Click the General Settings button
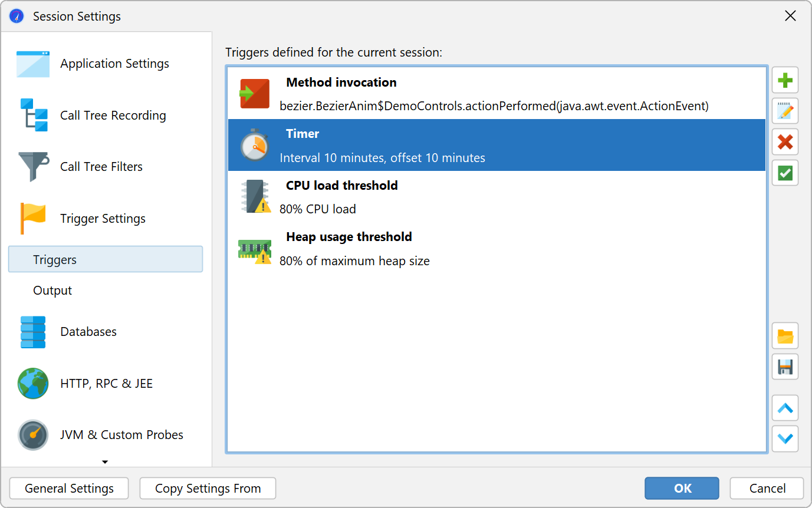Screen dimensions: 812x508 (x=69, y=489)
